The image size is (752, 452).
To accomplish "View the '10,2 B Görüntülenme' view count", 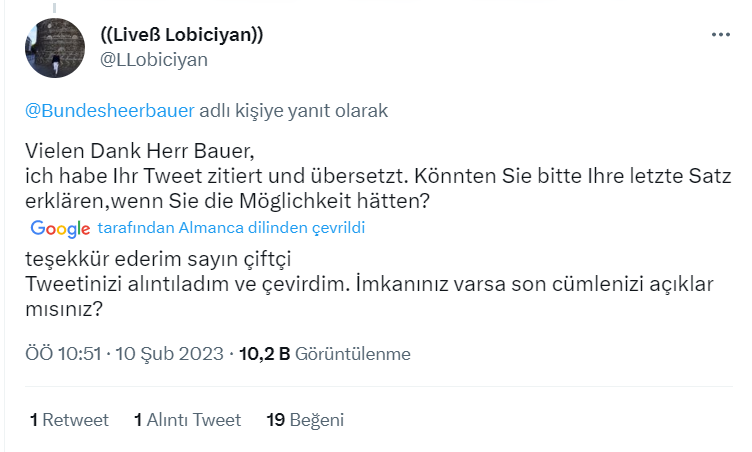I will pyautogui.click(x=325, y=354).
